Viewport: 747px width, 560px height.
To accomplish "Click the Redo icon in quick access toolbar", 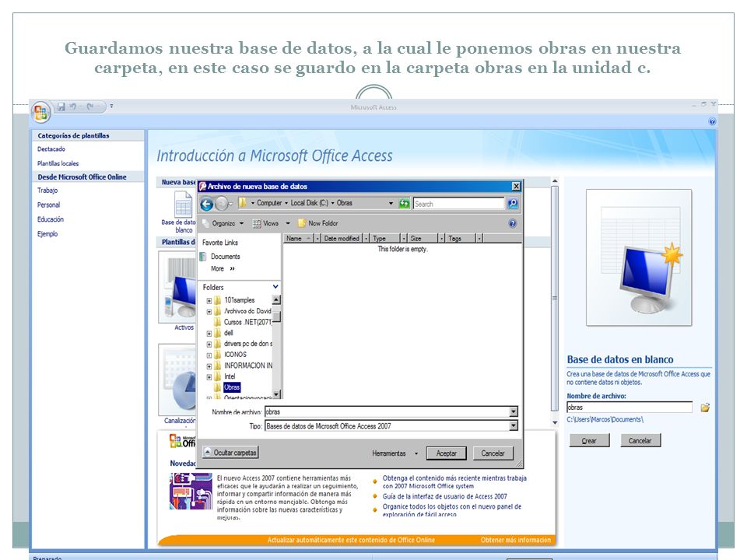I will (x=90, y=107).
